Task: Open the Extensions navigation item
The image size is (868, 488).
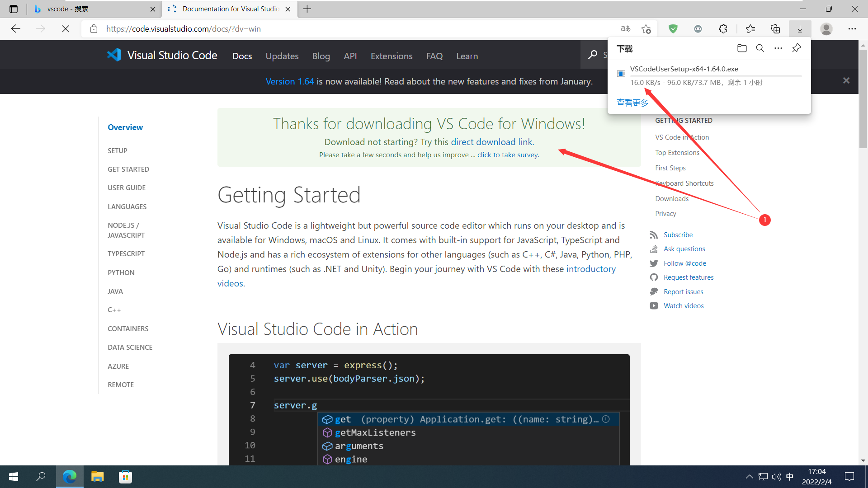Action: click(392, 56)
